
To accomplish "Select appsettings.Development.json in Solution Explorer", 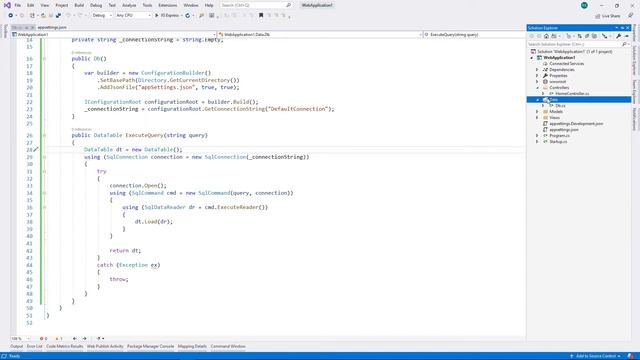I will point(576,124).
